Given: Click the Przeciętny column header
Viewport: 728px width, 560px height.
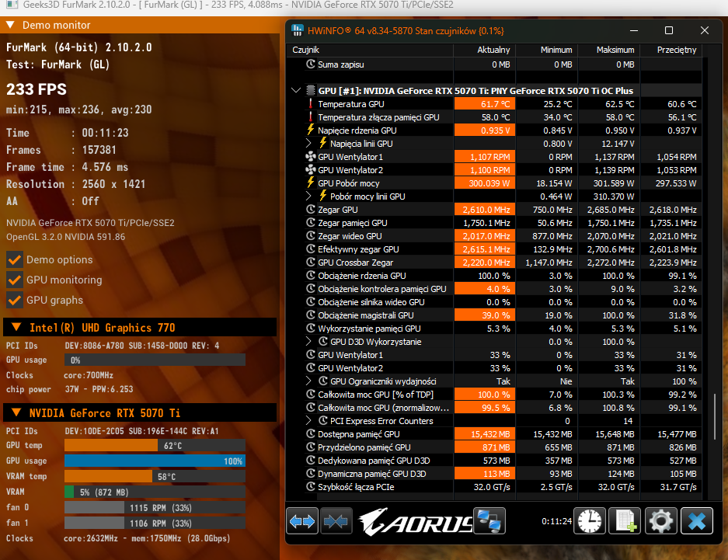Looking at the screenshot, I should (x=671, y=50).
